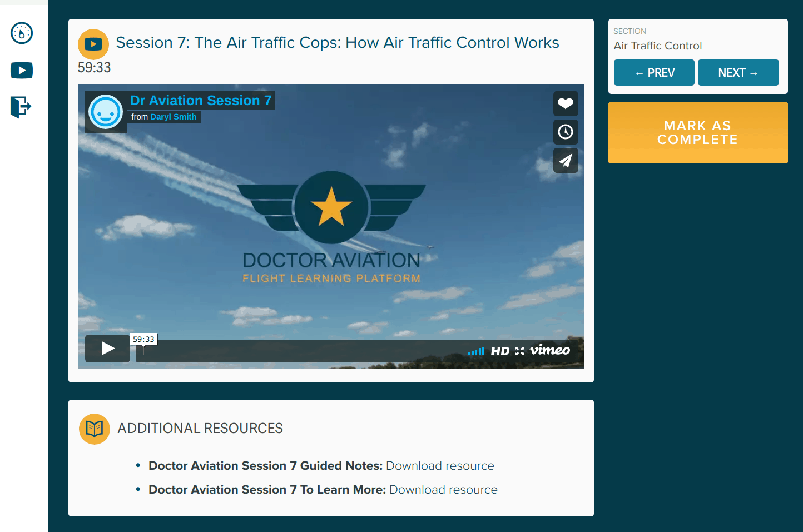Click the logout door icon in sidebar
803x532 pixels.
point(21,107)
